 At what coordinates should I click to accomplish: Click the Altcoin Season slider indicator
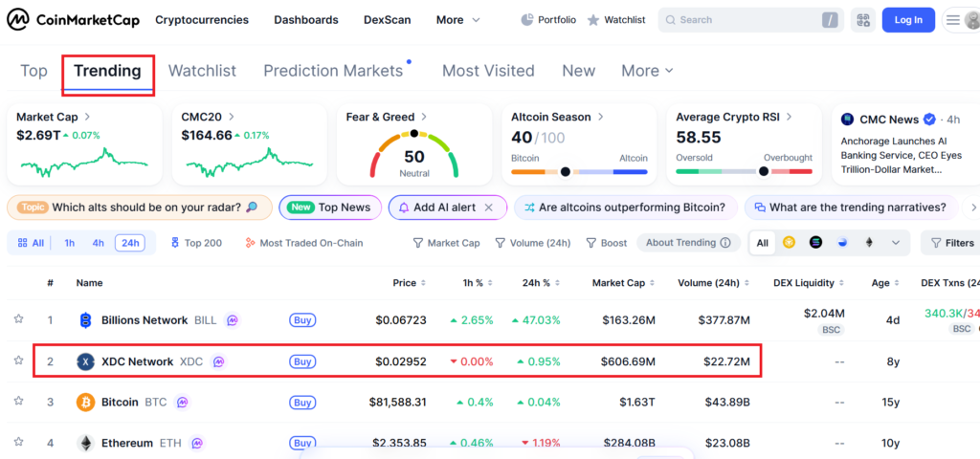coord(566,171)
